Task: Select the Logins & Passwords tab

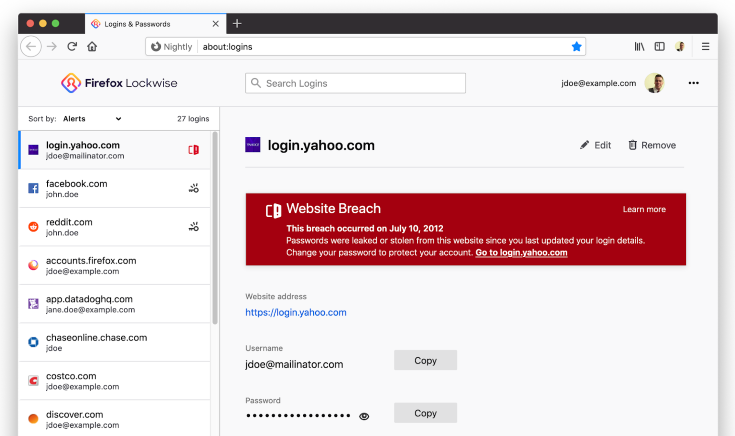Action: tap(156, 23)
